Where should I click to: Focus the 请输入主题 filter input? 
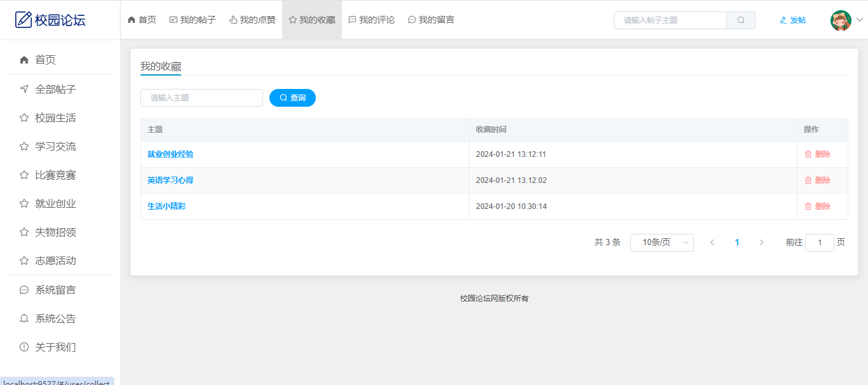[201, 98]
